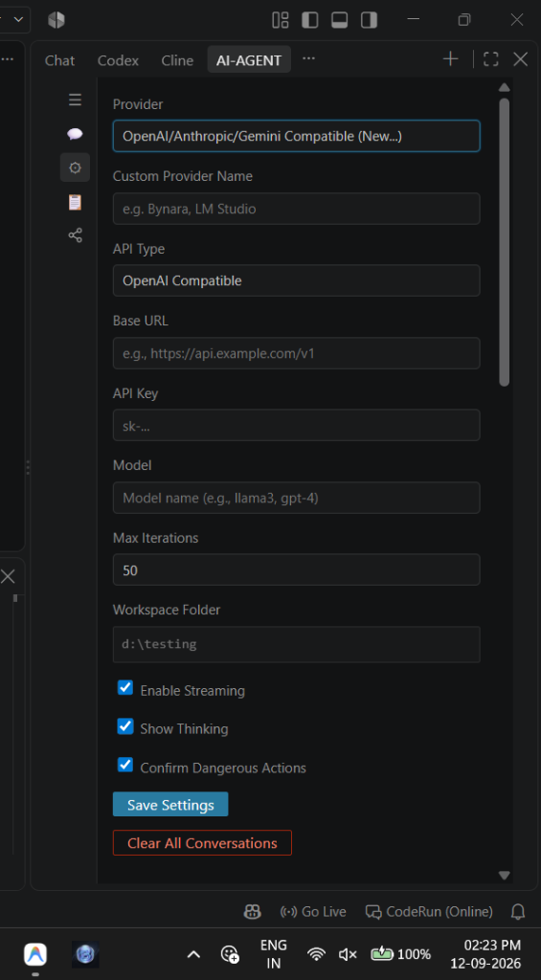This screenshot has height=980, width=541.
Task: Disable Confirm Dangerous Actions checkbox
Action: 125,765
